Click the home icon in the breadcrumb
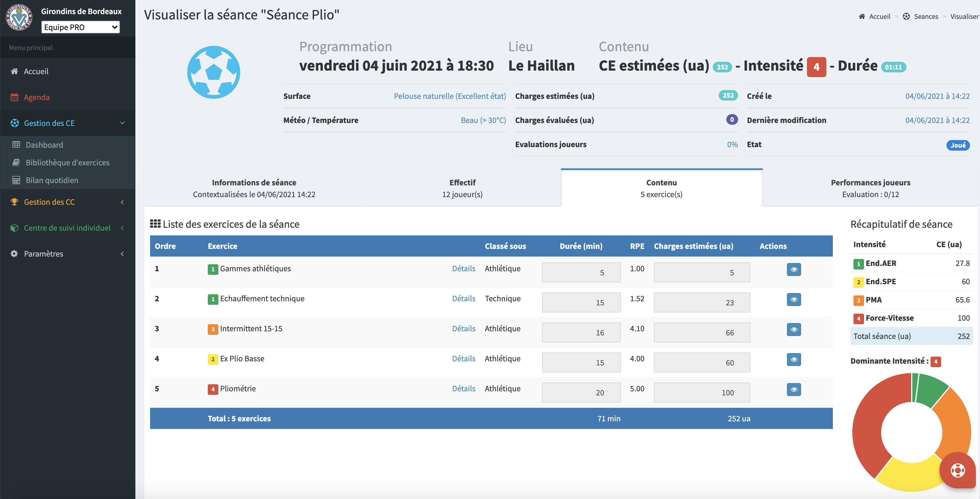Viewport: 980px width, 499px height. click(862, 16)
